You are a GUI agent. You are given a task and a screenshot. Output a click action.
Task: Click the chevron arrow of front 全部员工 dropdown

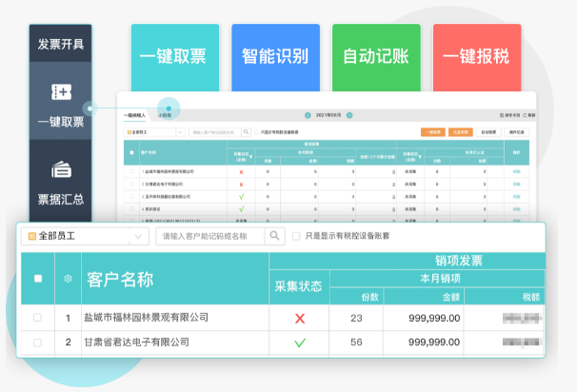[138, 237]
